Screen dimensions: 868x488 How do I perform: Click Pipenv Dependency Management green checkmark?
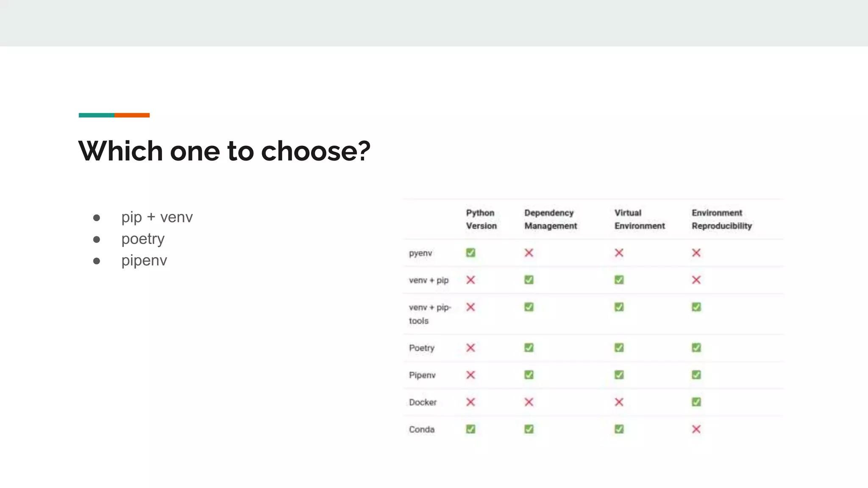pyautogui.click(x=529, y=375)
